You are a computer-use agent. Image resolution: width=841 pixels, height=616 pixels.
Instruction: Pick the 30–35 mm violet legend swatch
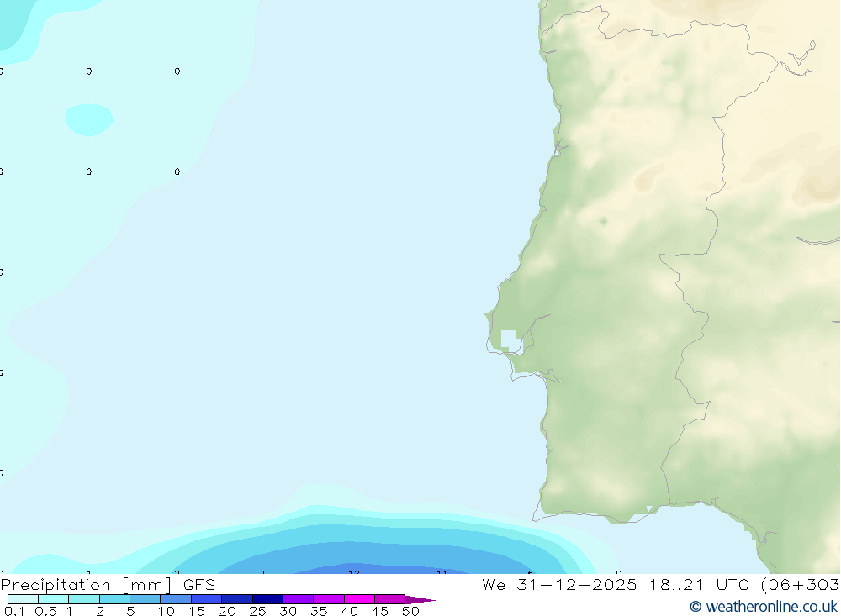(x=299, y=599)
